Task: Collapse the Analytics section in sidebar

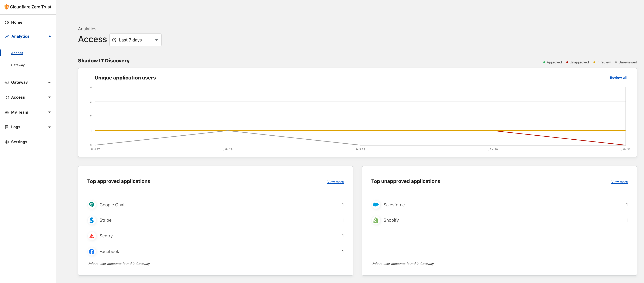Action: (x=49, y=36)
